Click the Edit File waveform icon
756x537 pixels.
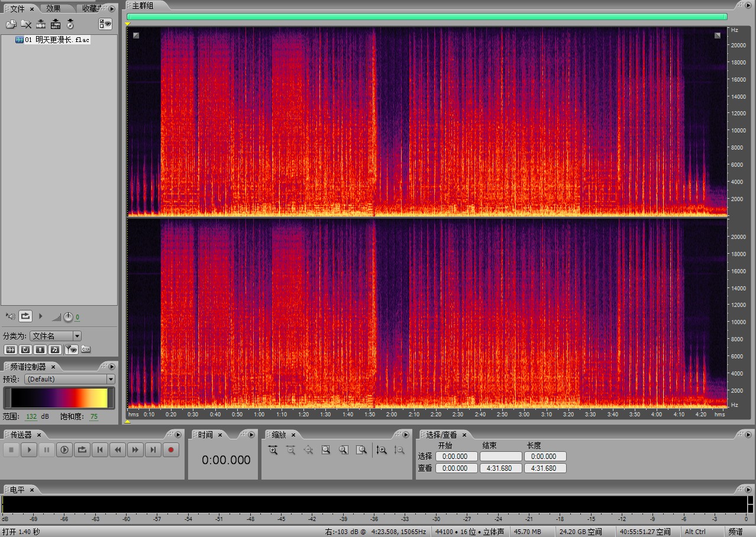pyautogui.click(x=41, y=24)
